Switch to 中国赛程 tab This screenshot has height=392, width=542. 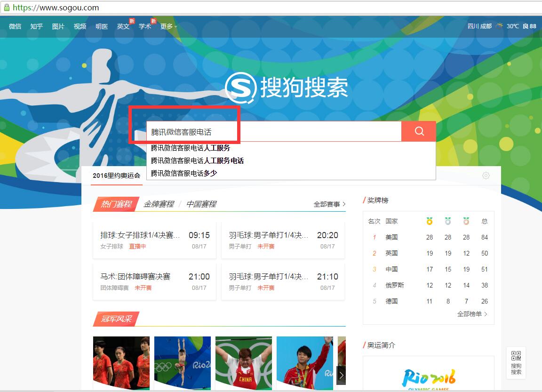pos(201,204)
